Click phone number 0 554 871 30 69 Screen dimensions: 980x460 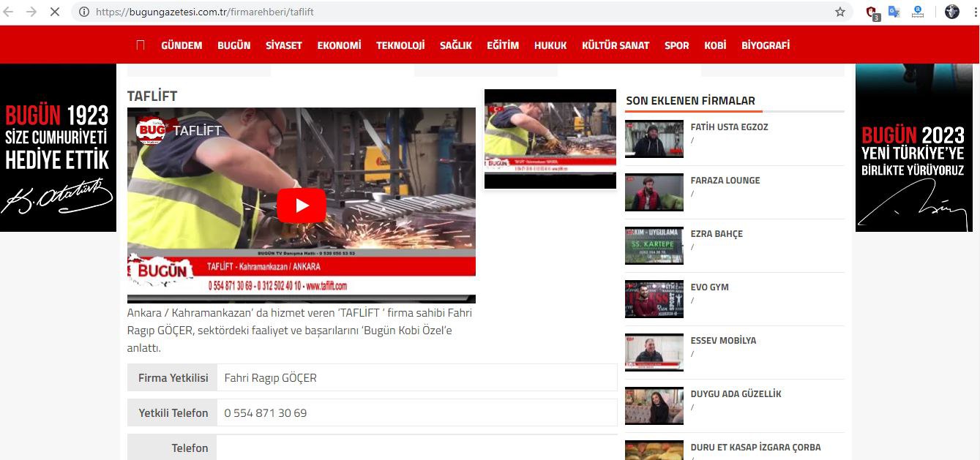coord(265,413)
